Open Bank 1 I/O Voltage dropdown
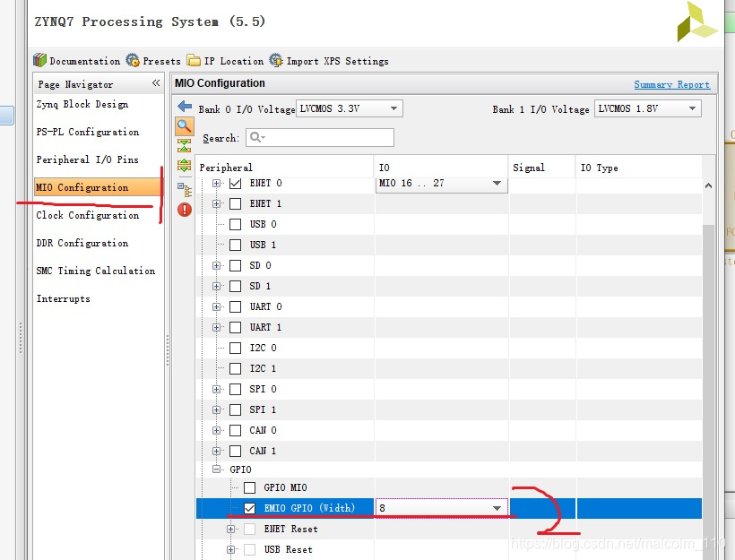The height and width of the screenshot is (560, 735). click(647, 108)
